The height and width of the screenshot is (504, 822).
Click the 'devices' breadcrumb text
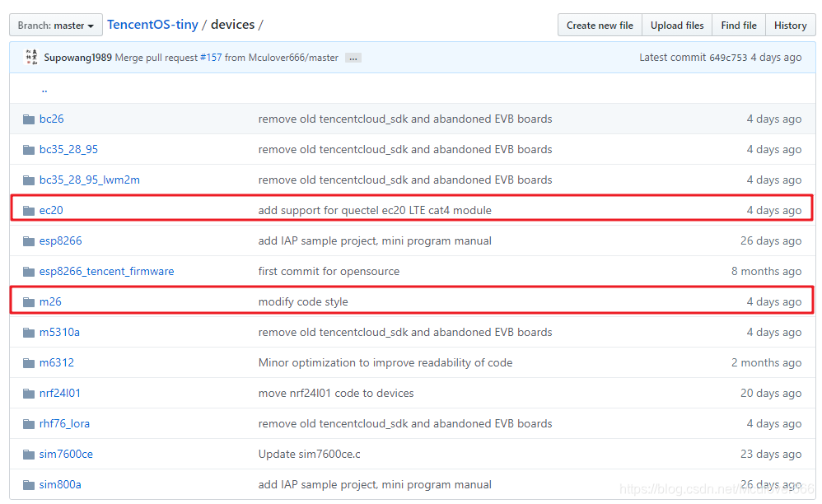[232, 25]
